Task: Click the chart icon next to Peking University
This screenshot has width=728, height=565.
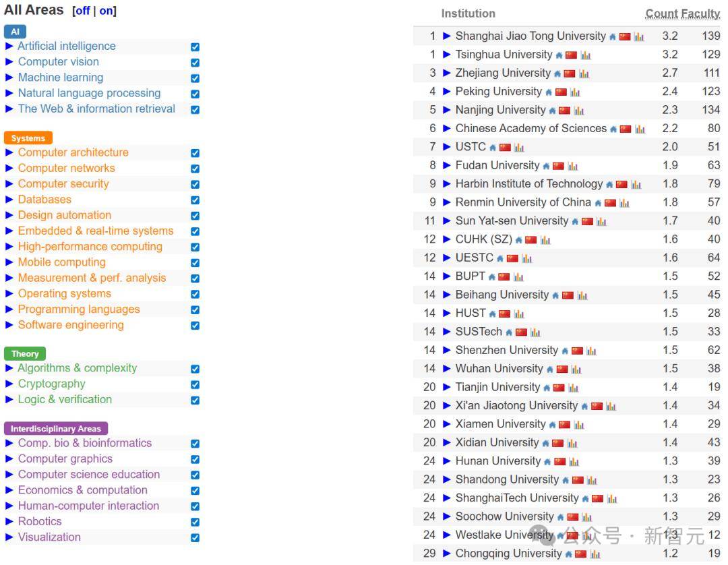Action: coord(575,92)
